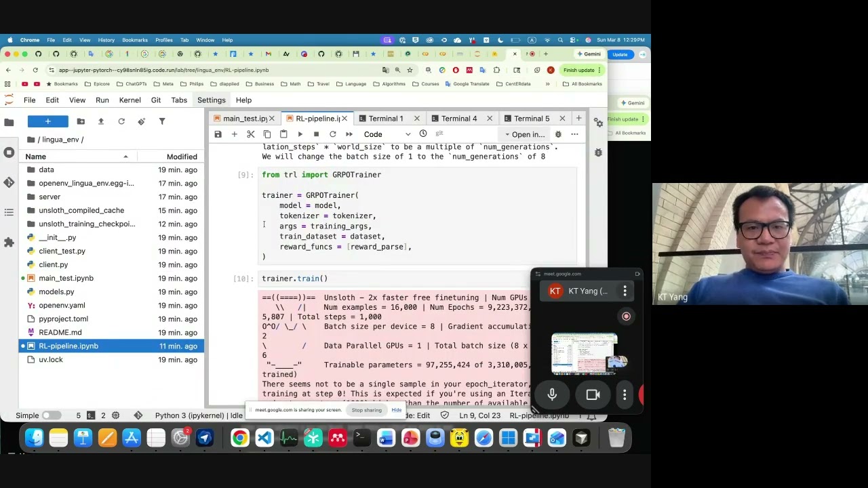The image size is (868, 488).
Task: Open the Git sidebar panel
Action: point(9,182)
